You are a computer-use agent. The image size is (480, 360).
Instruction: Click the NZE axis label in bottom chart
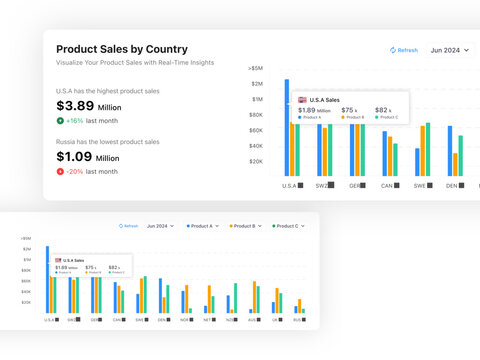coord(232,320)
